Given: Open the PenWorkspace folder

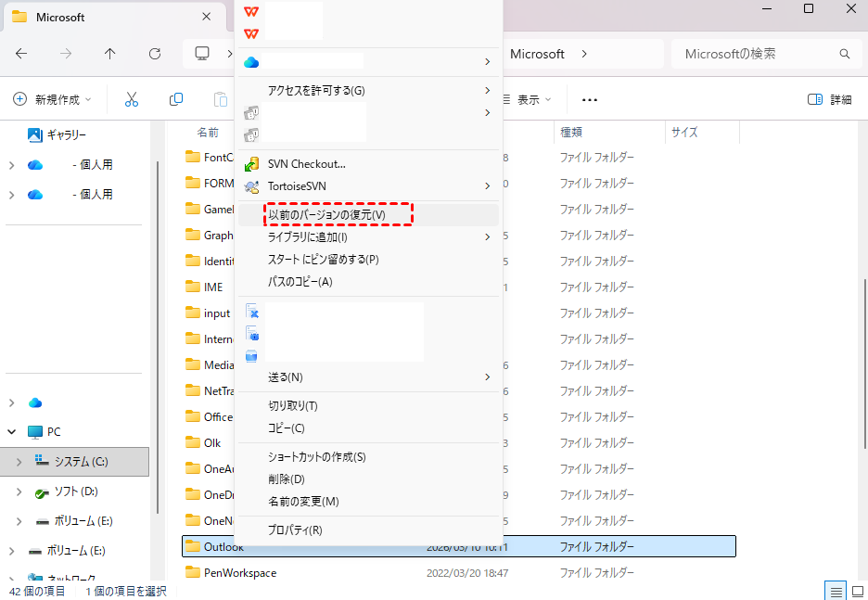Looking at the screenshot, I should tap(239, 573).
